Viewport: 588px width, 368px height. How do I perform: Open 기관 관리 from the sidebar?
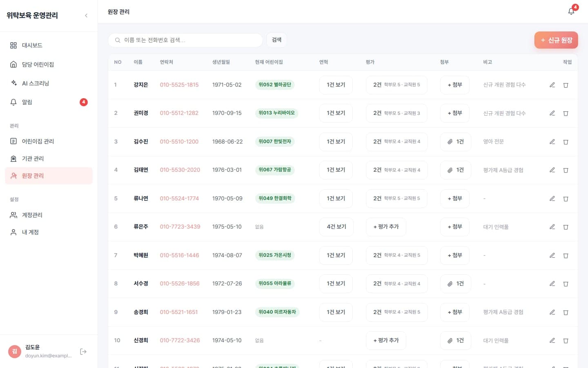tap(49, 159)
